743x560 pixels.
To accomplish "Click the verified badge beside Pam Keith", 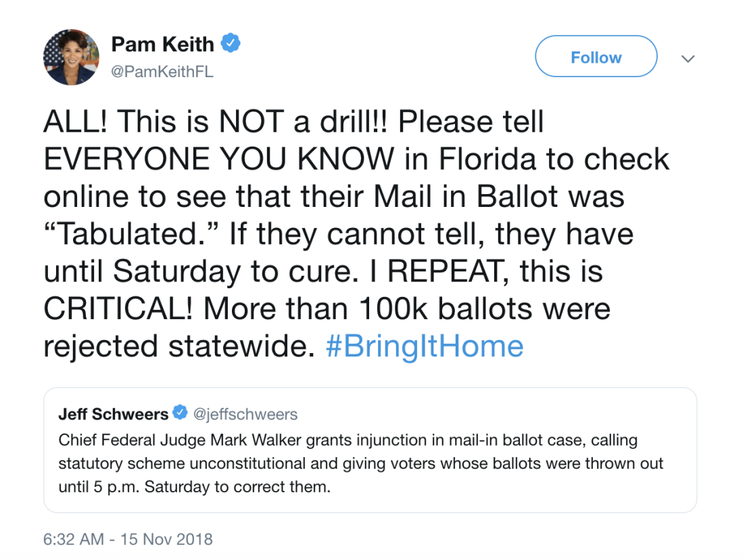I will [232, 45].
